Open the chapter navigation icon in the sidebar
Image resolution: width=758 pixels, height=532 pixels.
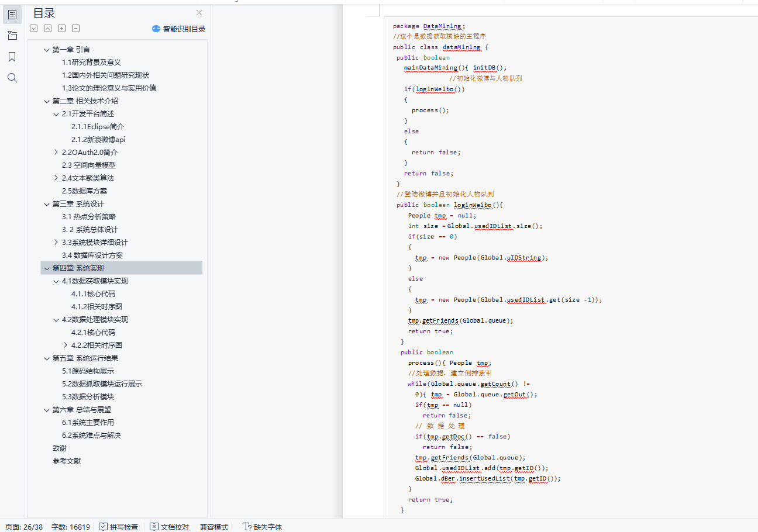[x=12, y=36]
